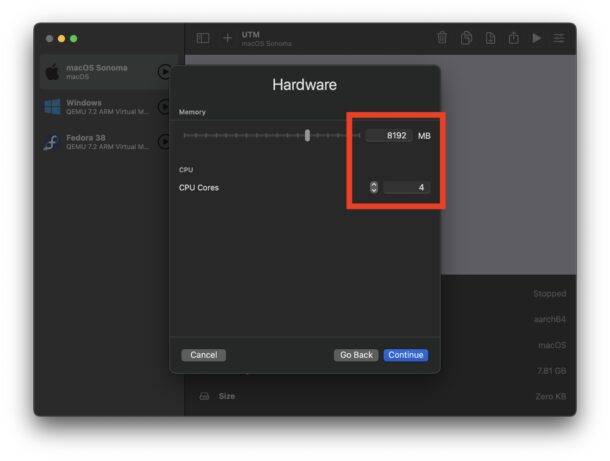Clone the VM with the copy icon
The image size is (610, 461).
pyautogui.click(x=466, y=38)
